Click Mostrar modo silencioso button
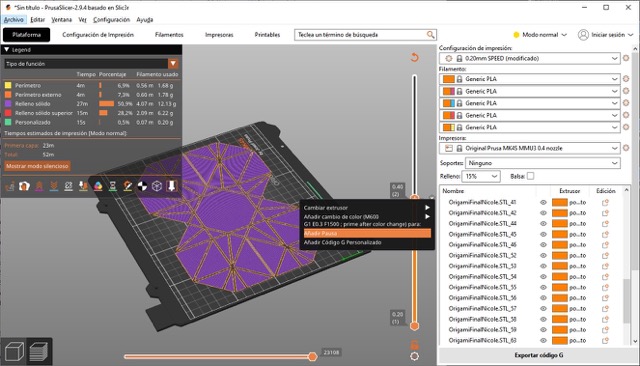Viewport: 640px width, 366px height. click(37, 166)
